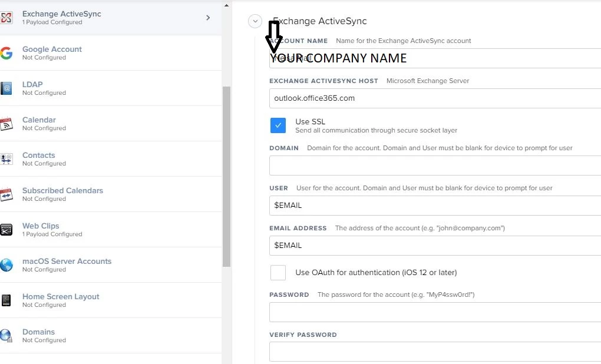601x364 pixels.
Task: Open the Web Clips payload
Action: 111,230
